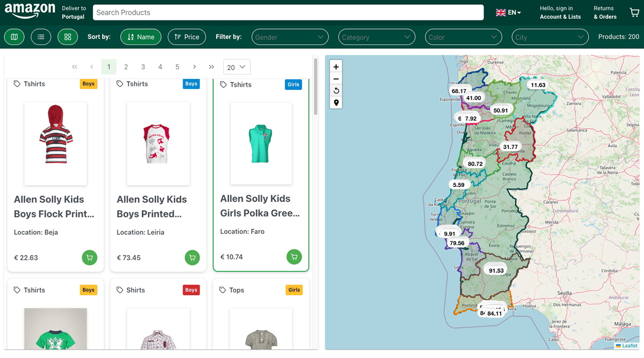The height and width of the screenshot is (358, 644).
Task: Show location marker on map
Action: coord(336,102)
